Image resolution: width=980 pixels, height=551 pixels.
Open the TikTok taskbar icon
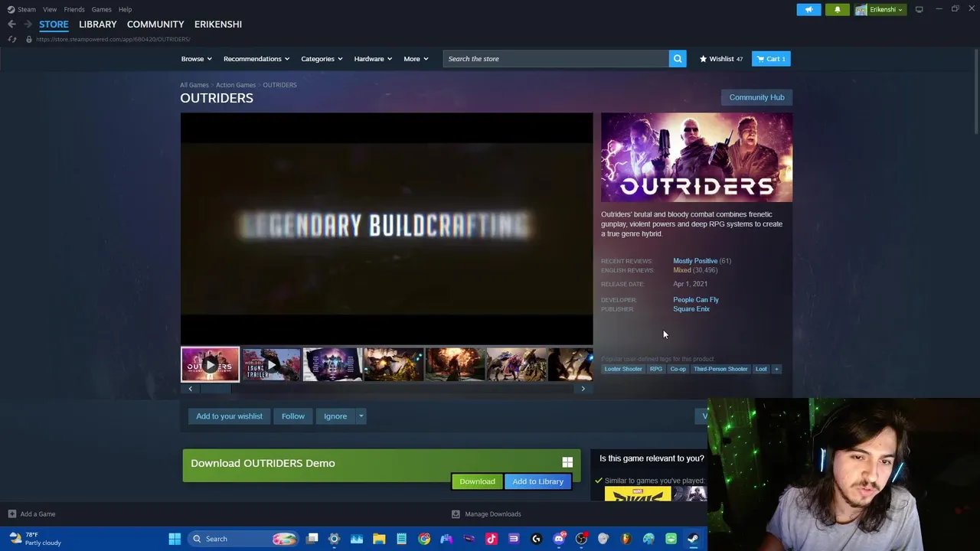point(491,539)
